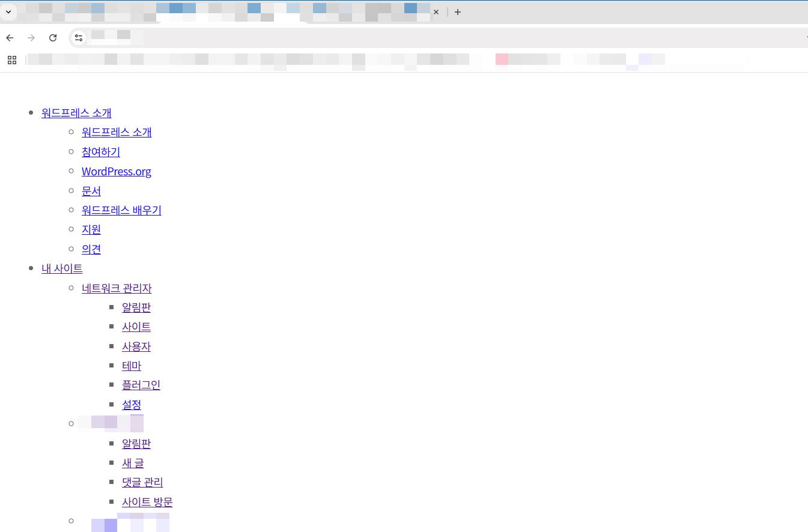The width and height of the screenshot is (808, 532).
Task: Close the current browser tab
Action: pyautogui.click(x=436, y=12)
